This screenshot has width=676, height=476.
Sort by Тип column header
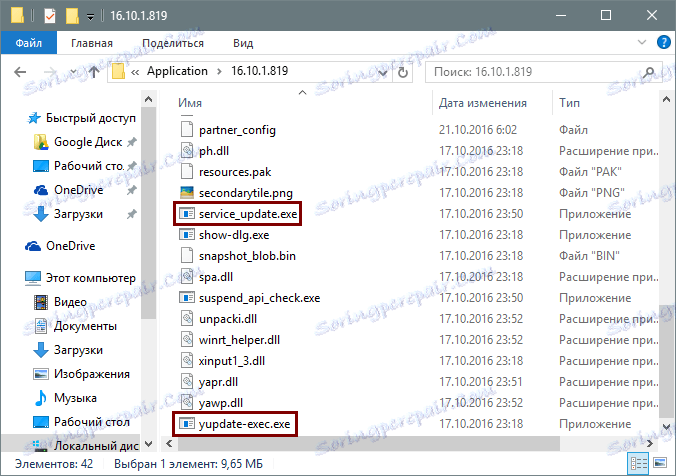coord(569,103)
